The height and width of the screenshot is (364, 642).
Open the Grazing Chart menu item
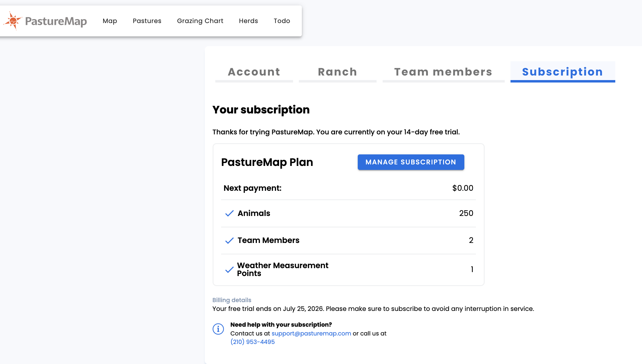pyautogui.click(x=200, y=21)
